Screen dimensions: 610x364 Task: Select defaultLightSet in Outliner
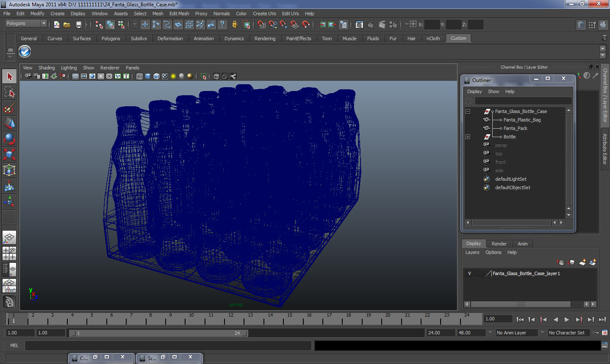coord(511,179)
